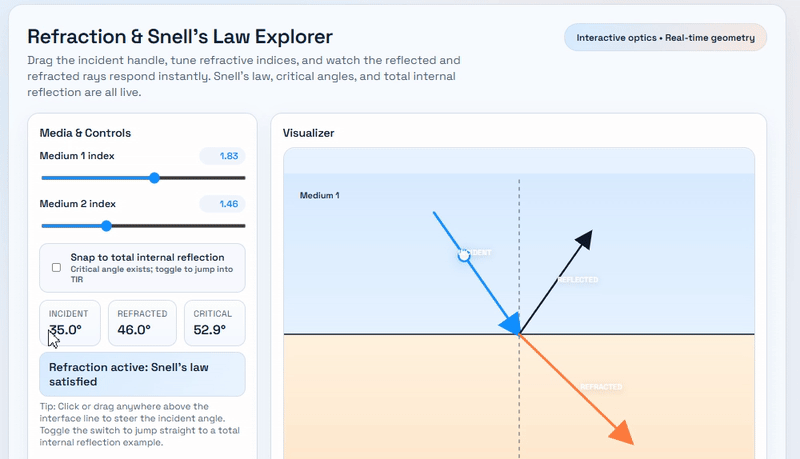Click the REFLECTED label on black ray
Viewport: 800px width, 459px height.
576,280
